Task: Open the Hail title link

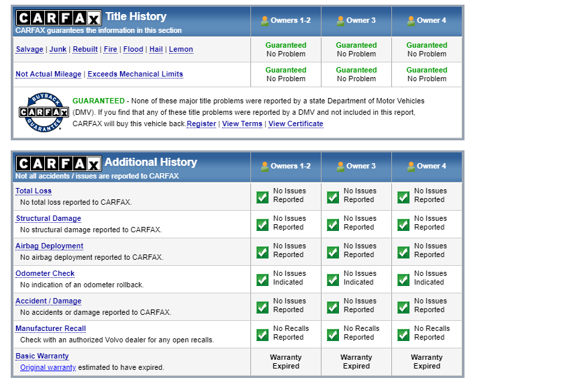Action: click(x=156, y=49)
